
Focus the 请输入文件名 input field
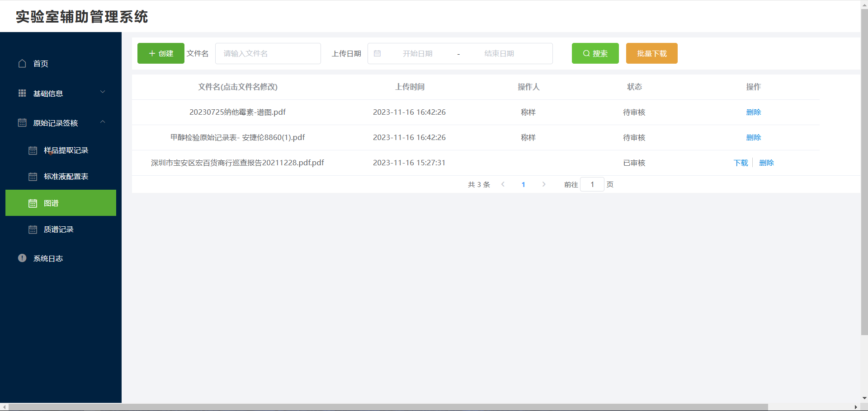(x=268, y=53)
